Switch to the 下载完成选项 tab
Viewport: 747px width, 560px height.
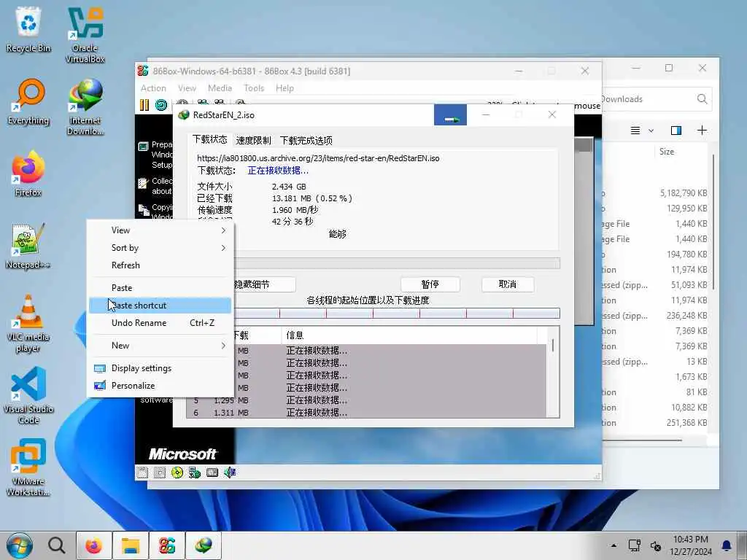(x=306, y=141)
